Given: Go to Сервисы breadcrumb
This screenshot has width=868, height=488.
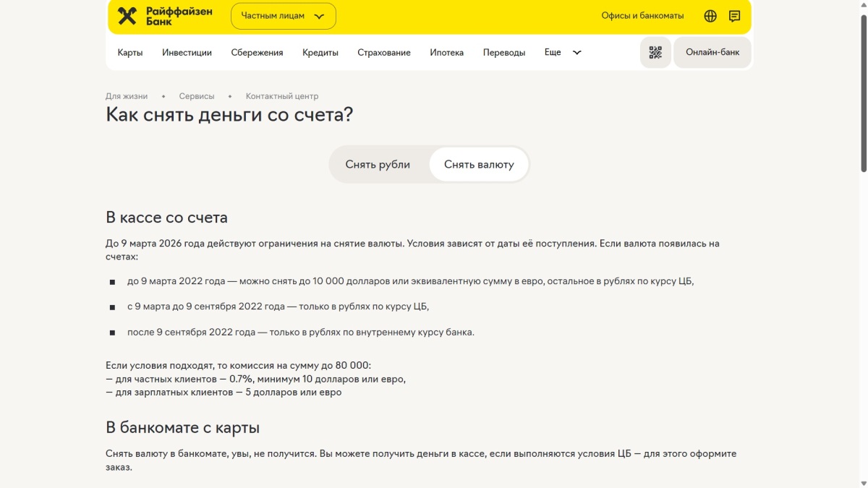Looking at the screenshot, I should [x=197, y=96].
